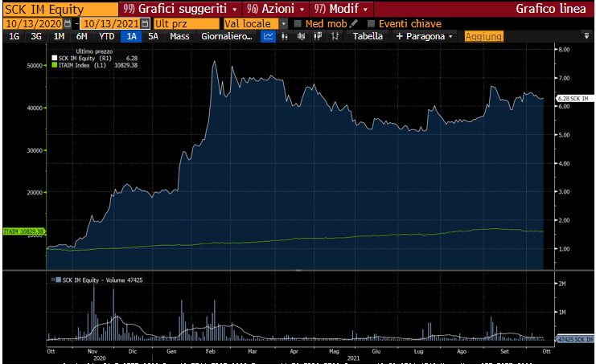This screenshot has height=364, width=596.
Task: Enable the Med mob checkbox
Action: tap(298, 23)
